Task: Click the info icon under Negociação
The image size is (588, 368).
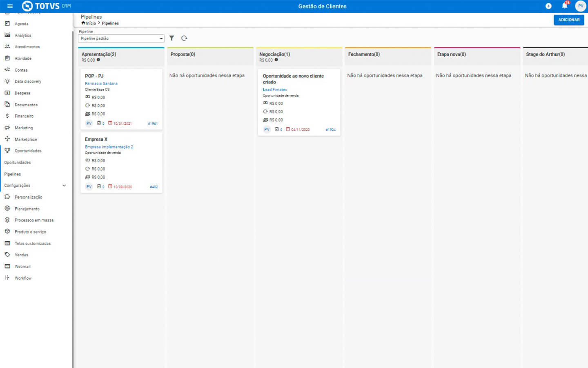Action: [x=276, y=60]
